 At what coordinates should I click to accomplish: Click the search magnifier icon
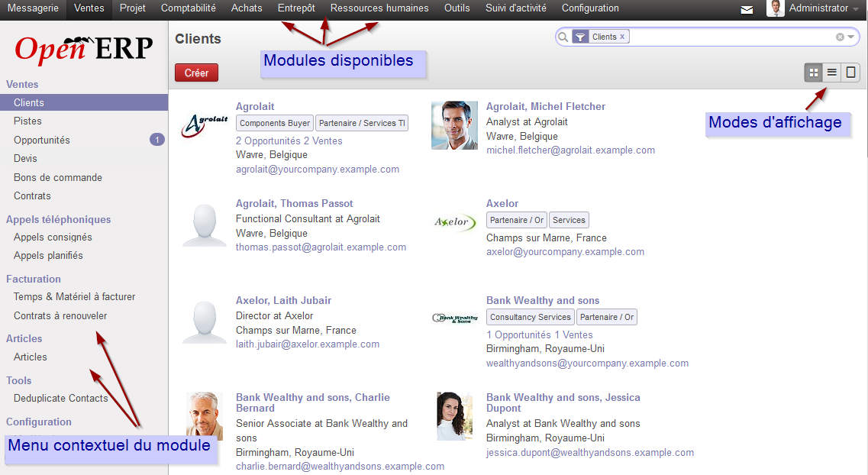click(x=563, y=37)
